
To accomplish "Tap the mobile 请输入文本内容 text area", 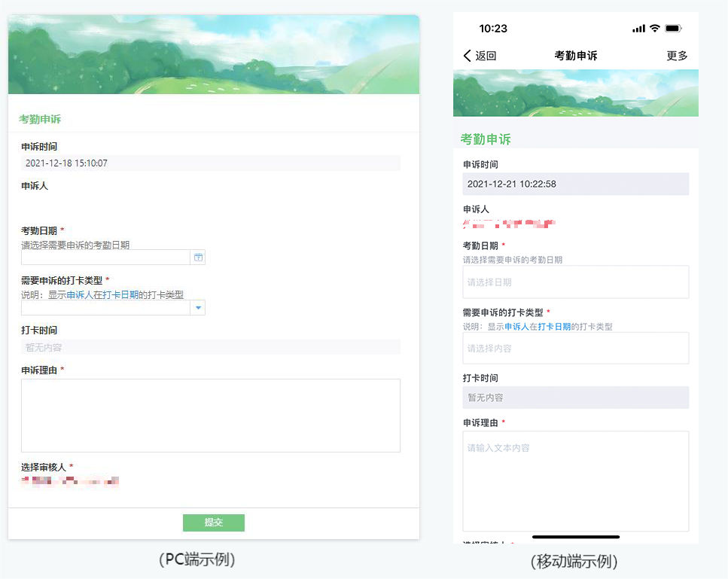I will click(x=575, y=481).
